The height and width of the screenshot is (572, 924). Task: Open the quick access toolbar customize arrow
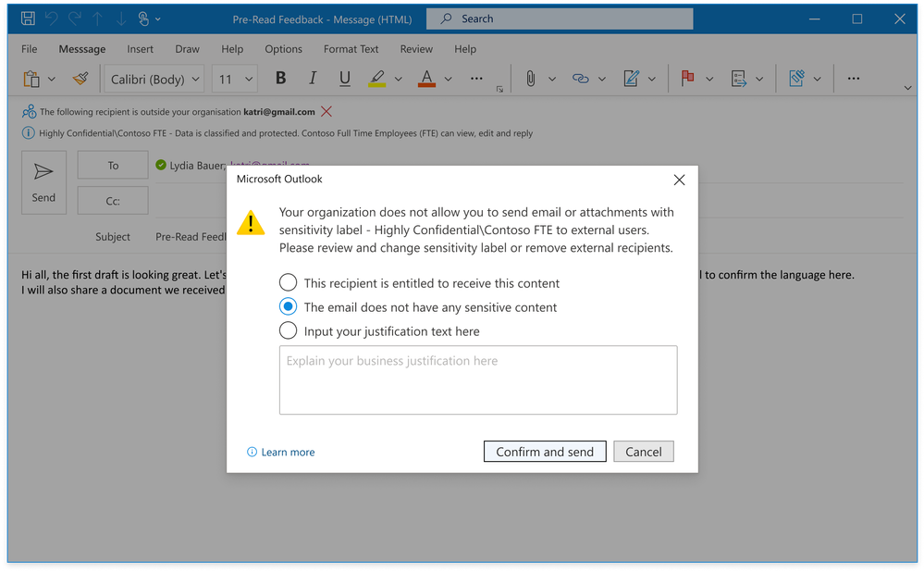tap(158, 19)
